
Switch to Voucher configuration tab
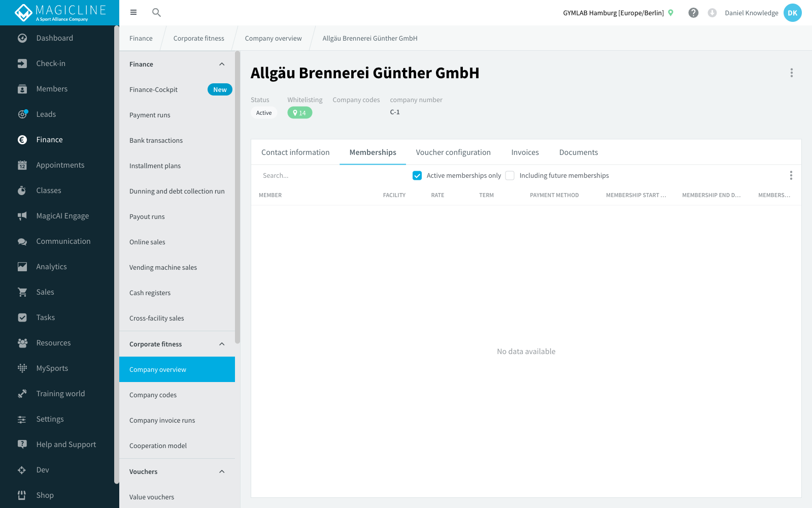[x=453, y=152]
